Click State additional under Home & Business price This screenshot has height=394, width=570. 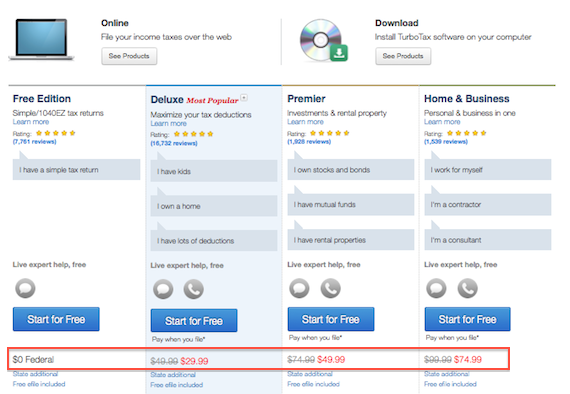click(447, 374)
